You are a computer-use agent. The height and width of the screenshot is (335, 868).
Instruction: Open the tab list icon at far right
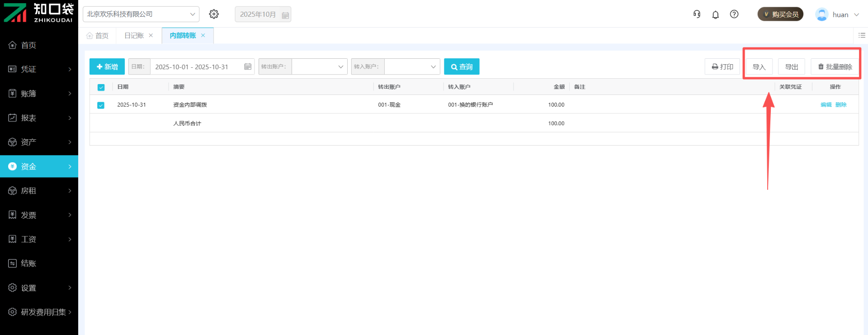pos(862,35)
